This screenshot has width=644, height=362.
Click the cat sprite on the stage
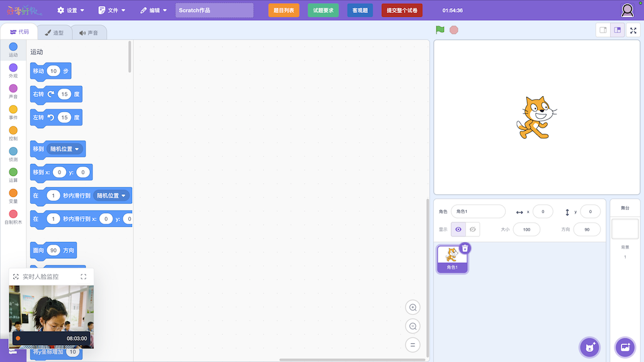536,118
